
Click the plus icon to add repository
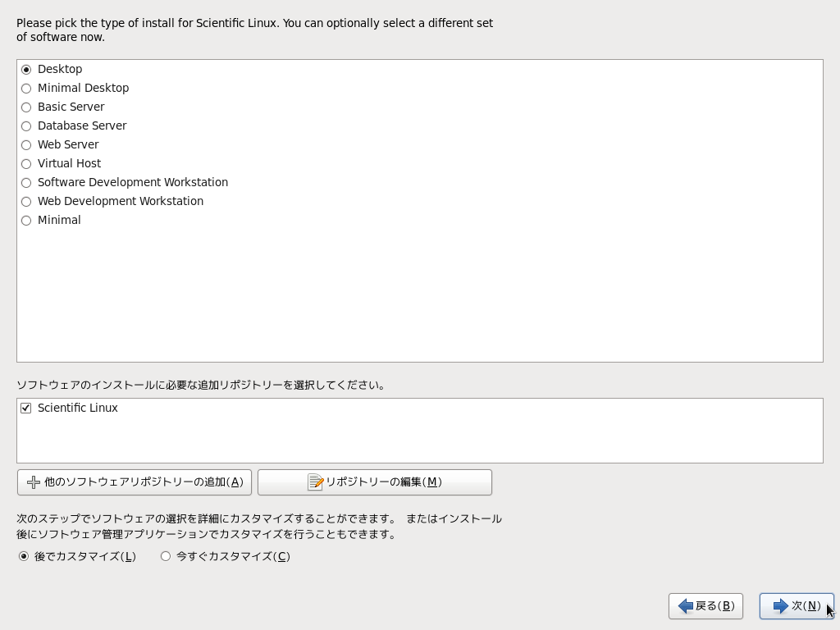click(34, 482)
